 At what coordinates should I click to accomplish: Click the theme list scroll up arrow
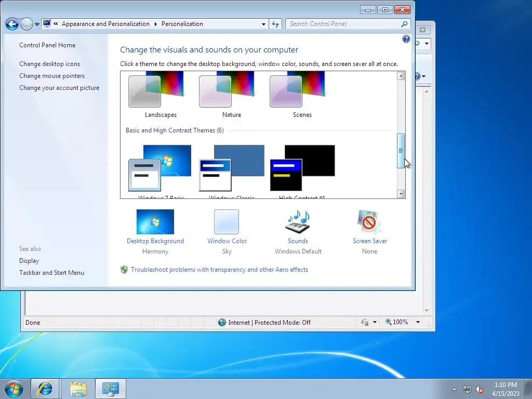[x=401, y=76]
